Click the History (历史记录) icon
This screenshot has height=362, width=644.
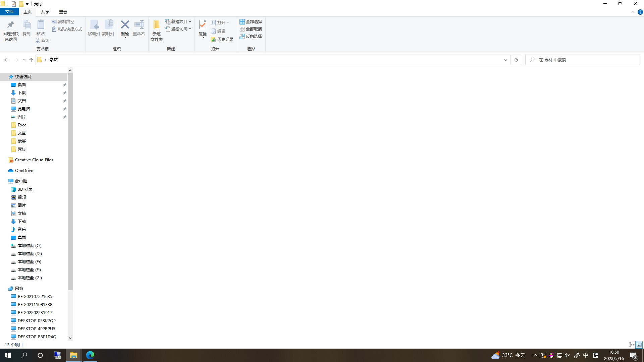pyautogui.click(x=214, y=40)
